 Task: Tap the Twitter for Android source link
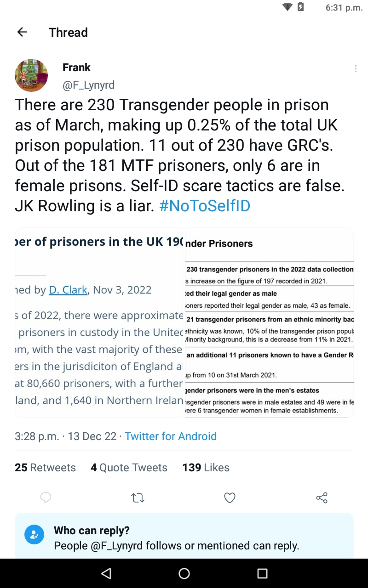tap(171, 436)
